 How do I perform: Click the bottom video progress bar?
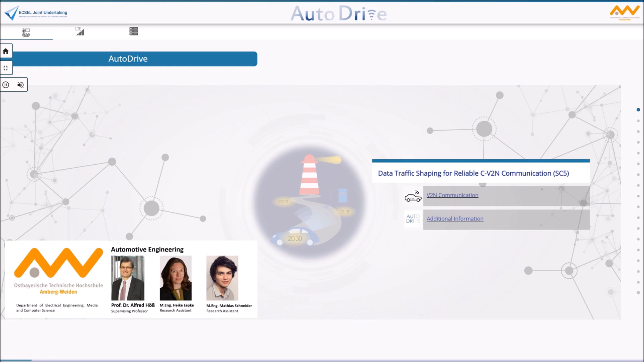(x=322, y=360)
